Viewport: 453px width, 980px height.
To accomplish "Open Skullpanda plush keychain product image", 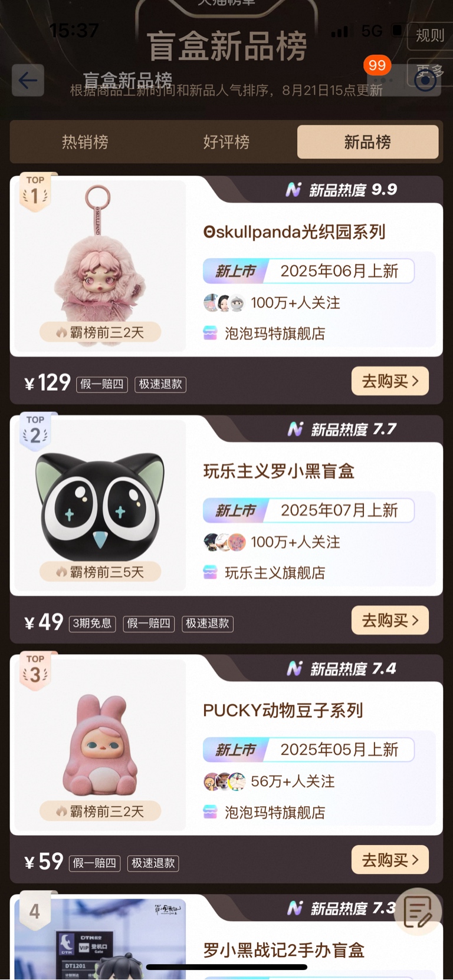I will pyautogui.click(x=100, y=266).
